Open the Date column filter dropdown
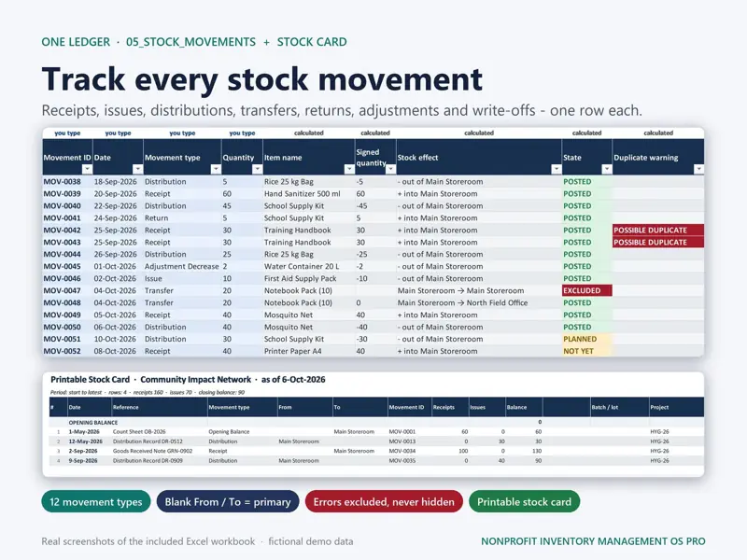The height and width of the screenshot is (560, 747). pos(137,169)
